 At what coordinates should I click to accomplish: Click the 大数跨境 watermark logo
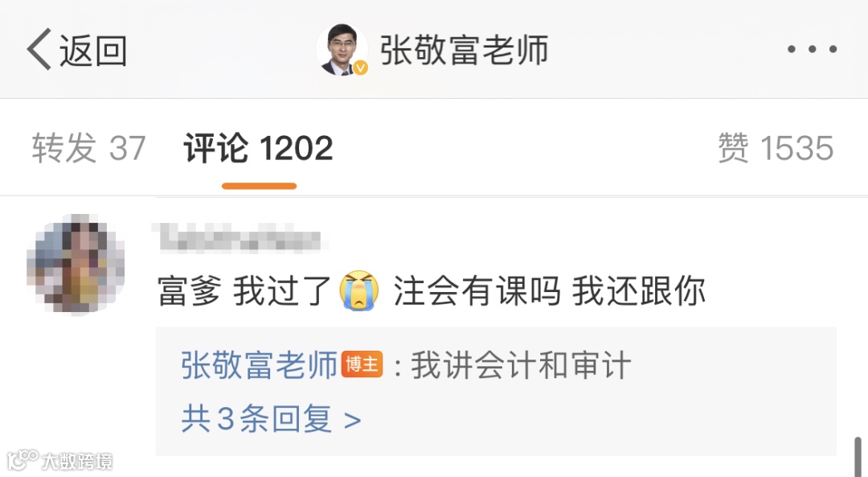click(59, 460)
